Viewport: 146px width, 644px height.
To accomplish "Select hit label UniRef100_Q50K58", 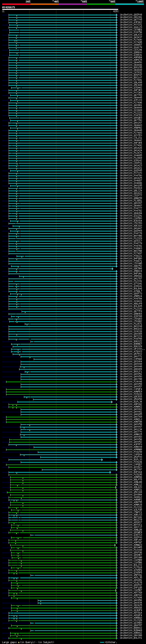I will coord(131,399).
